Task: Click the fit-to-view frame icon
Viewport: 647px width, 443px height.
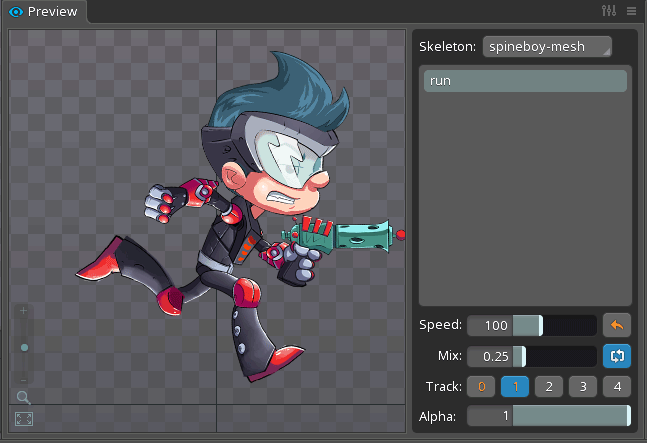Action: click(x=24, y=419)
